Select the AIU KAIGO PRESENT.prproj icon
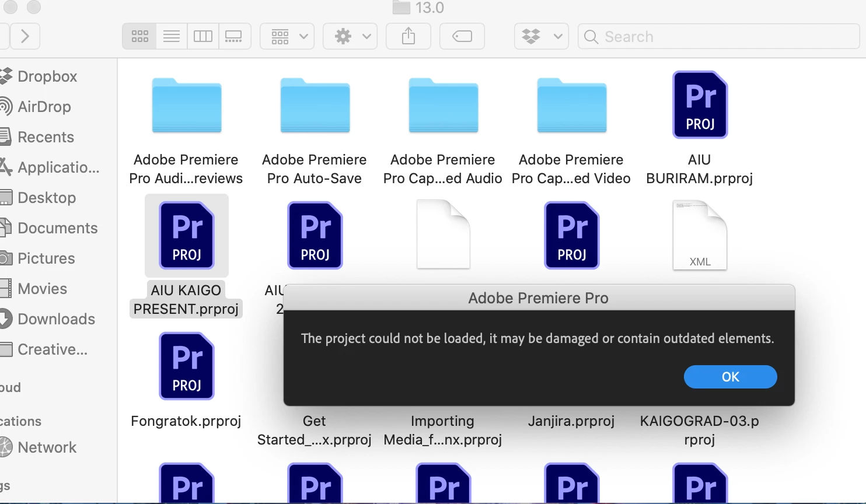The height and width of the screenshot is (504, 866). 187,235
